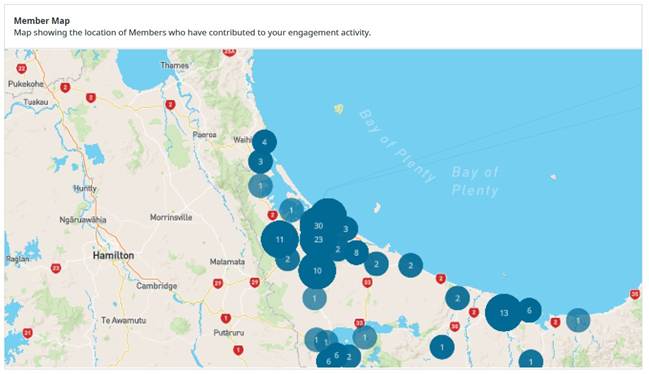The width and height of the screenshot is (649, 374).
Task: Select the Paeroa label
Action: coord(204,135)
